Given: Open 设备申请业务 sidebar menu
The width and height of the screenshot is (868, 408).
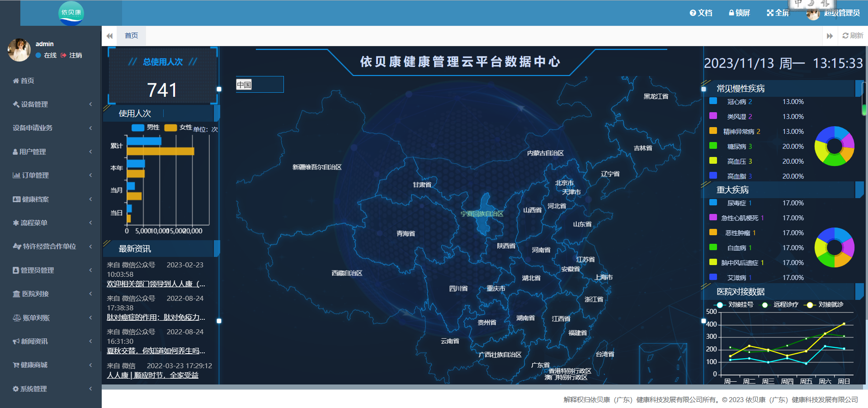Looking at the screenshot, I should tap(51, 128).
